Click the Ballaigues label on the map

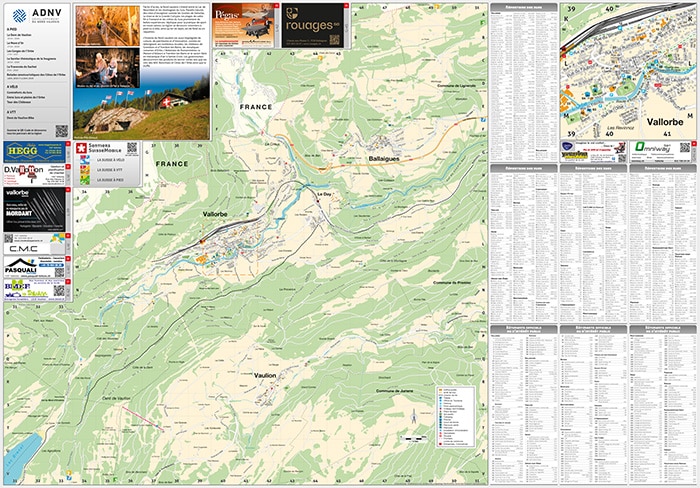384,158
